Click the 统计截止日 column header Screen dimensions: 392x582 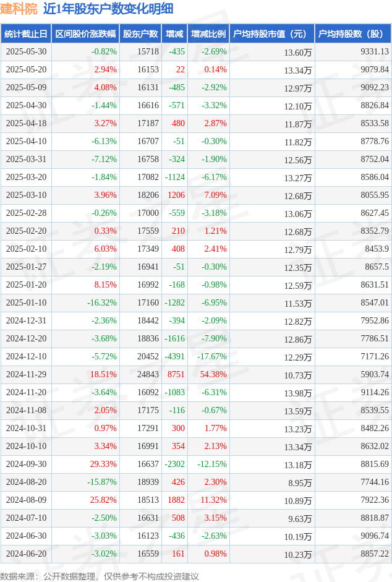[x=26, y=34]
